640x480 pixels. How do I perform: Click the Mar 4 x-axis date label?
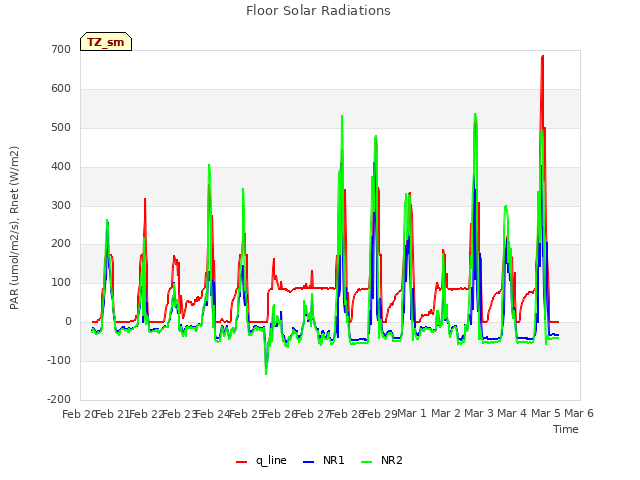click(x=512, y=414)
